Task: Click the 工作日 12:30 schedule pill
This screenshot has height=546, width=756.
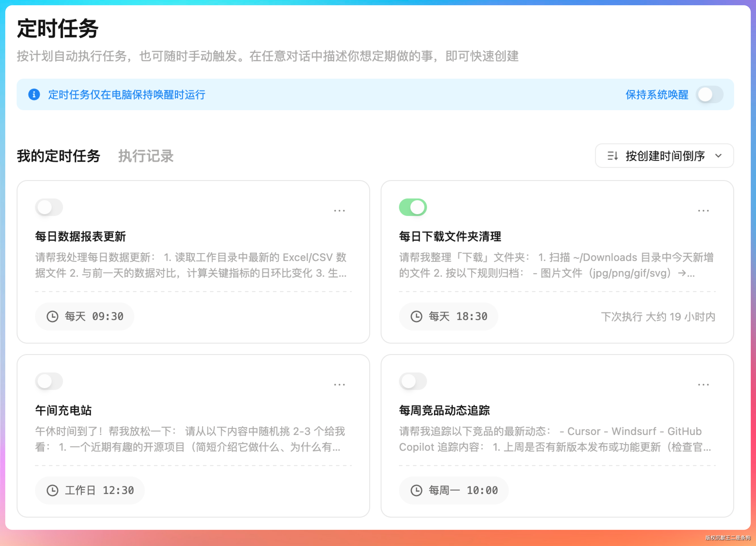Action: [x=90, y=490]
